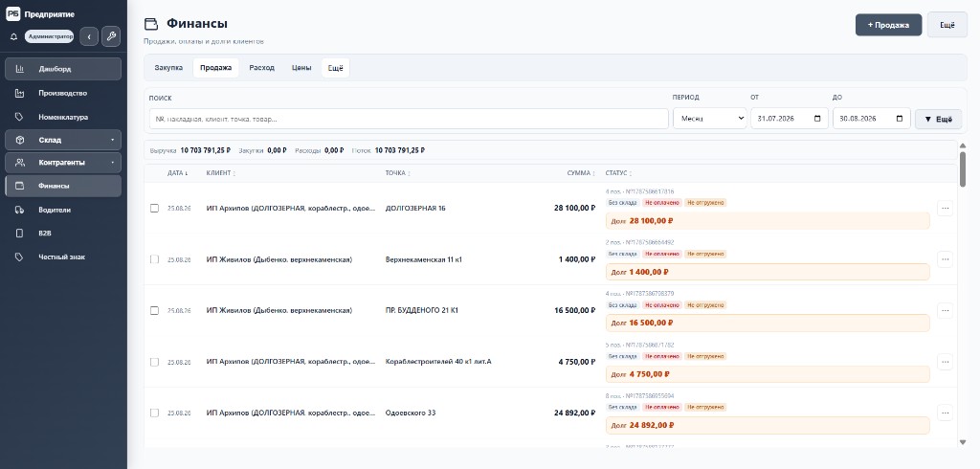Switch to the Расход tab
Screen dimensions: 980x469
click(262, 68)
